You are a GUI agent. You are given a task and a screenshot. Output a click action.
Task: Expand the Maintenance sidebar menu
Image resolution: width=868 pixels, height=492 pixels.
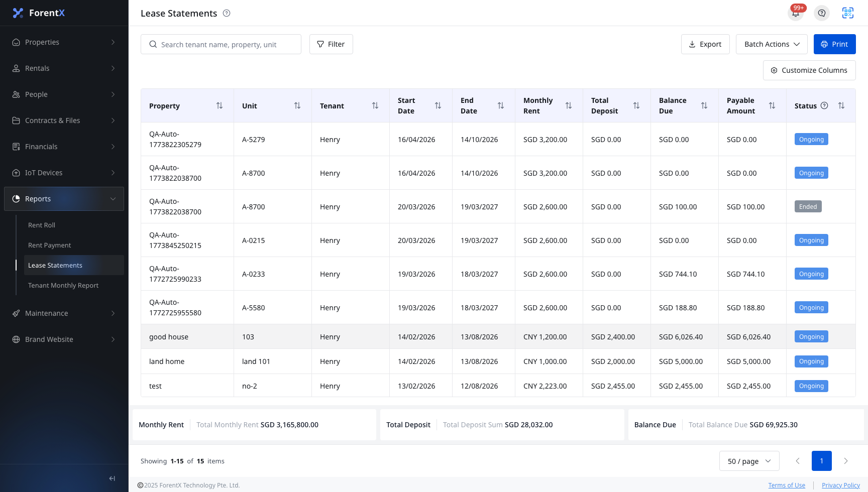[64, 313]
